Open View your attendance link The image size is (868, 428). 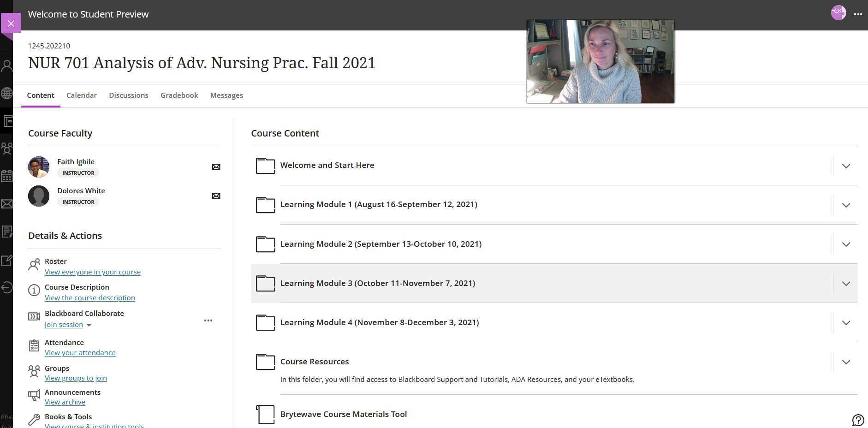click(x=80, y=352)
